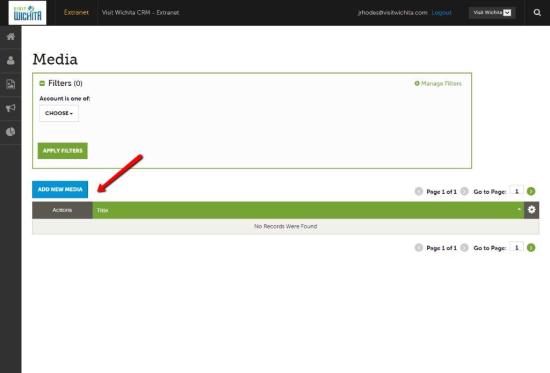Collapse the Filters panel toggle
This screenshot has width=550, height=373.
point(42,83)
